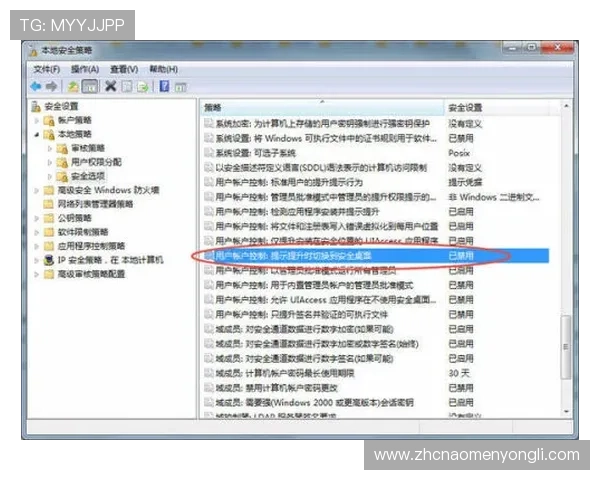This screenshot has width=600, height=480.
Task: Click the policy icon beside 系统设置: 可选子系统
Action: pyautogui.click(x=209, y=153)
